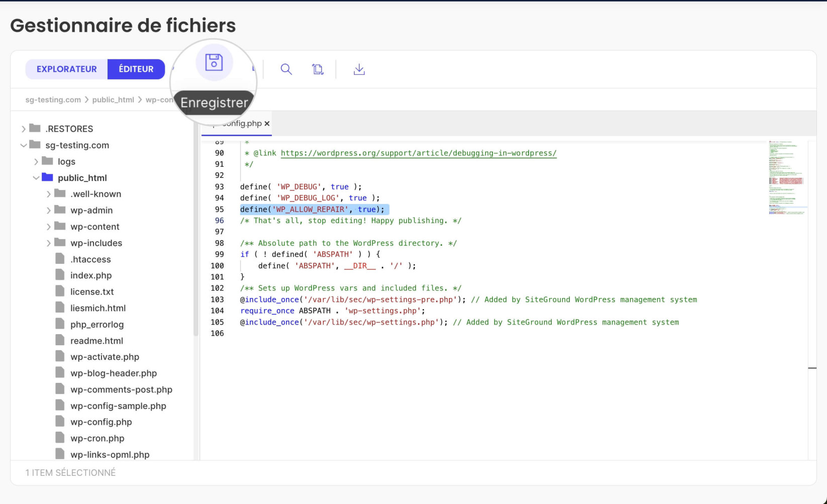Image resolution: width=827 pixels, height=504 pixels.
Task: Click the logs folder name
Action: coord(66,162)
